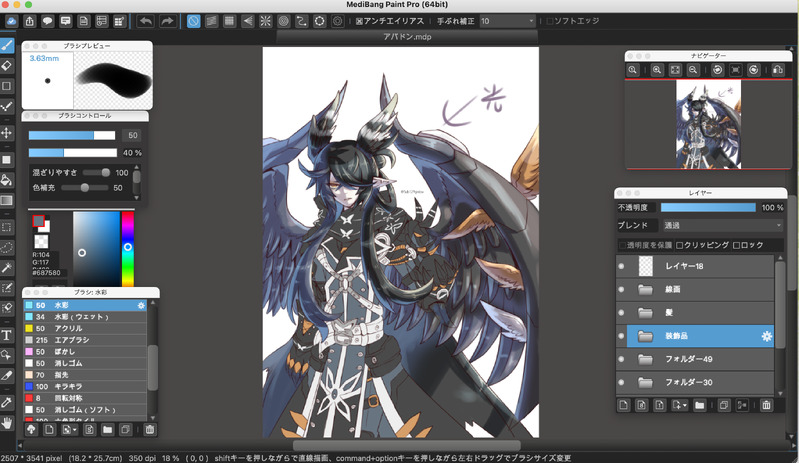Select the Bucket fill tool
Screen dimensions: 799x463
pyautogui.click(x=7, y=180)
